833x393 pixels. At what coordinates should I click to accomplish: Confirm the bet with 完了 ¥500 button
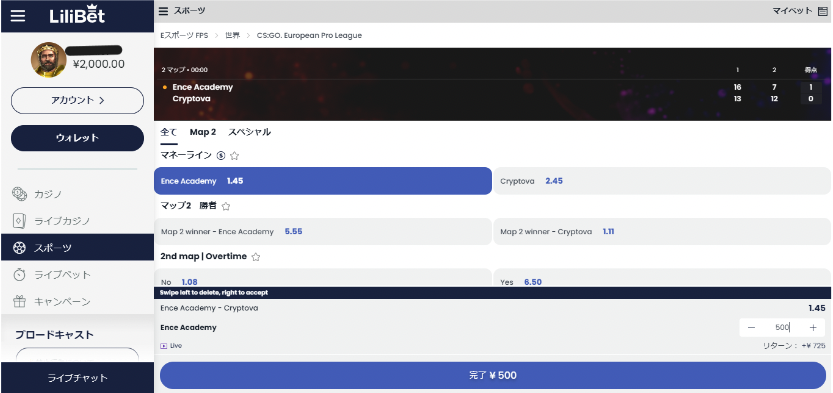493,375
